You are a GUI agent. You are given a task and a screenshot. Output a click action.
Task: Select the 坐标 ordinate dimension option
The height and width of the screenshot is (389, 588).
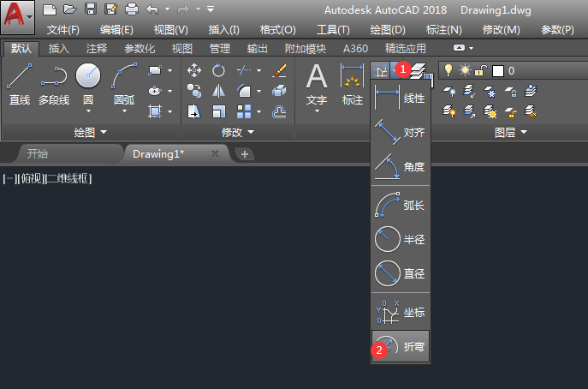401,312
